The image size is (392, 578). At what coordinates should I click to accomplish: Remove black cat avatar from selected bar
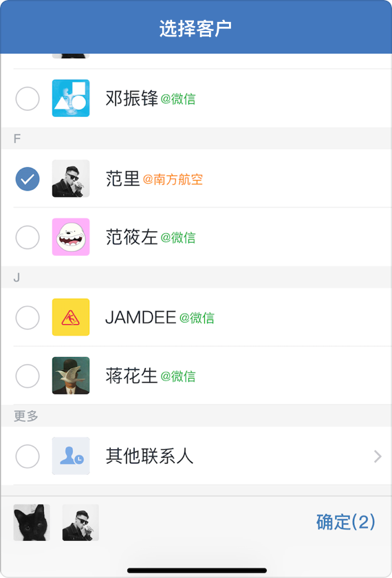pyautogui.click(x=32, y=522)
